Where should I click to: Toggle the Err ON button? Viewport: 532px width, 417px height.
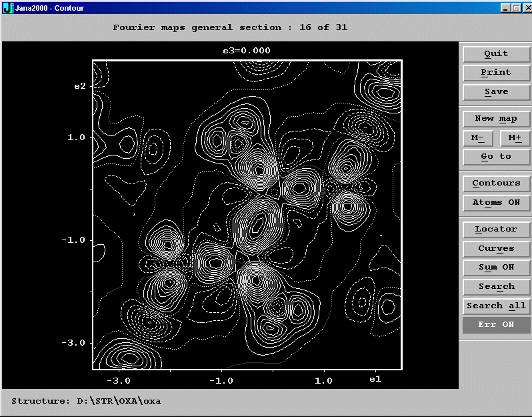[x=496, y=325]
